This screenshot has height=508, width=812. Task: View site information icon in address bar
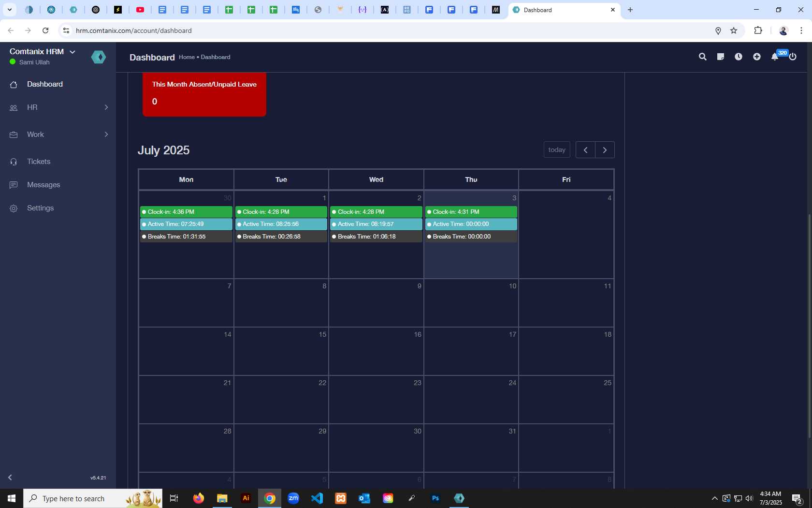click(66, 30)
